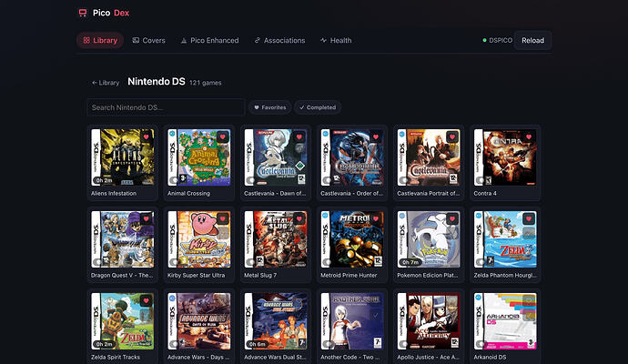This screenshot has height=364, width=628.
Task: Toggle the heart on Contra 4
Action: pyautogui.click(x=529, y=136)
